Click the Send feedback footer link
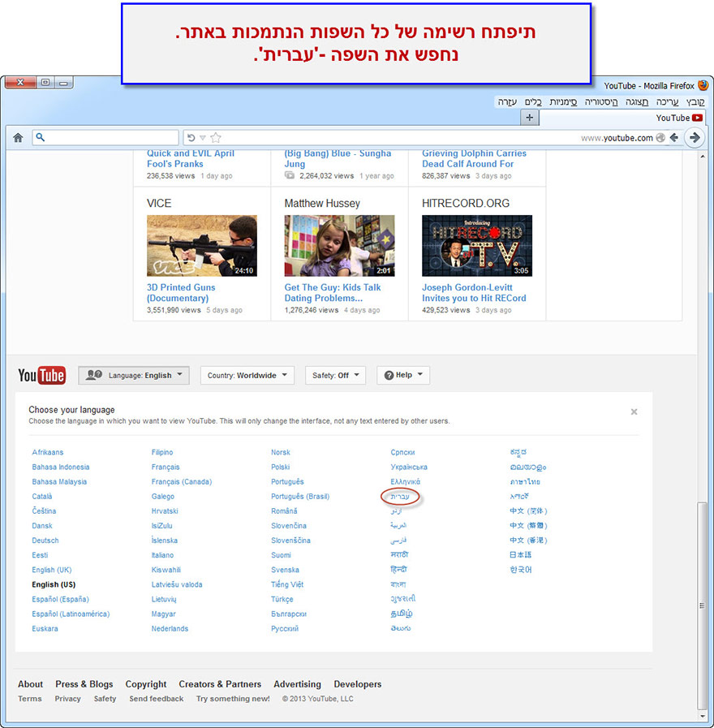Viewport: 714px width, 728px height. [x=156, y=699]
